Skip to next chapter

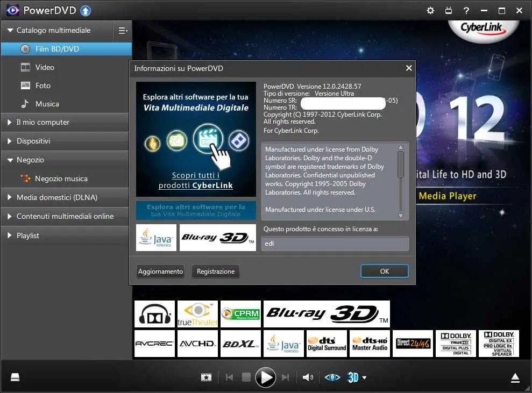(285, 377)
